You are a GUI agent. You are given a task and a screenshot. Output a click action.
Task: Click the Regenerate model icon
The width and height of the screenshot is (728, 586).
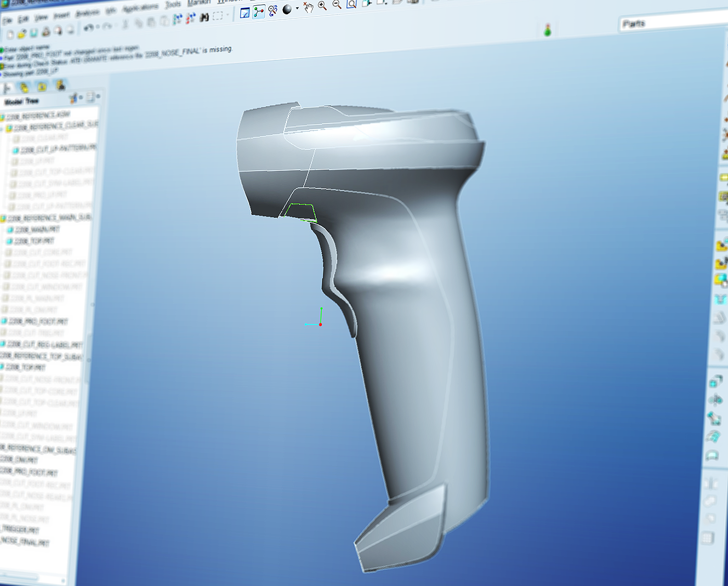tap(177, 19)
